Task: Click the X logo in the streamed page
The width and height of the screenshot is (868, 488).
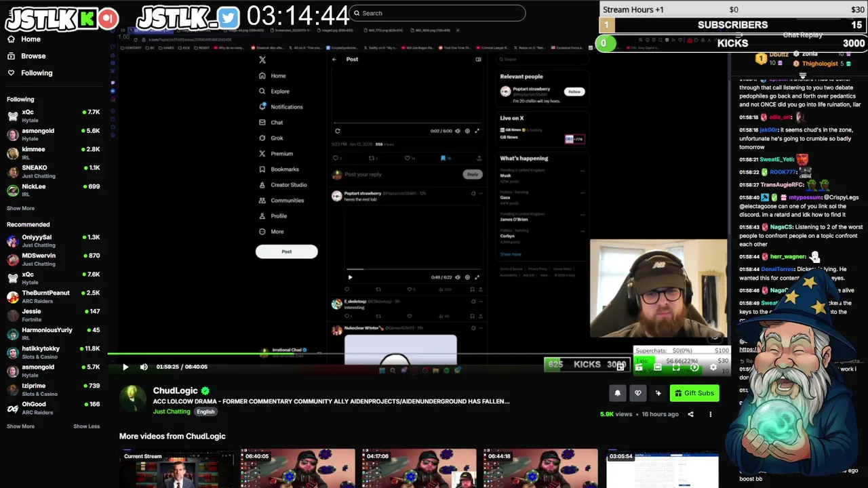Action: click(262, 60)
